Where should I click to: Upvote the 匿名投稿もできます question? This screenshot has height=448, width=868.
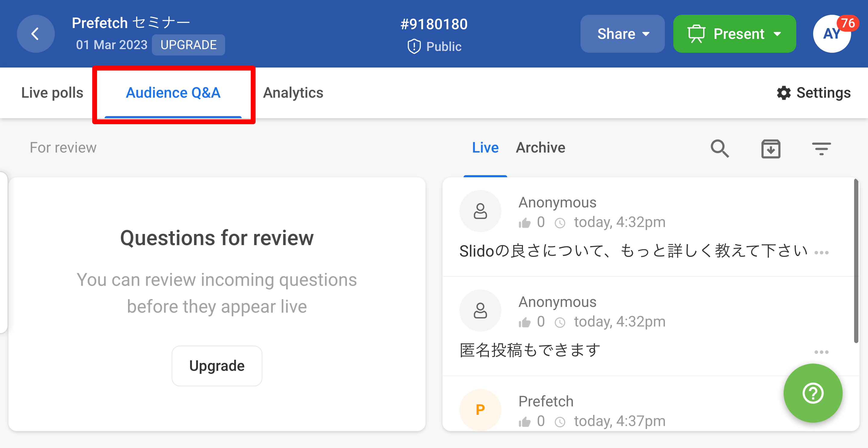point(525,322)
